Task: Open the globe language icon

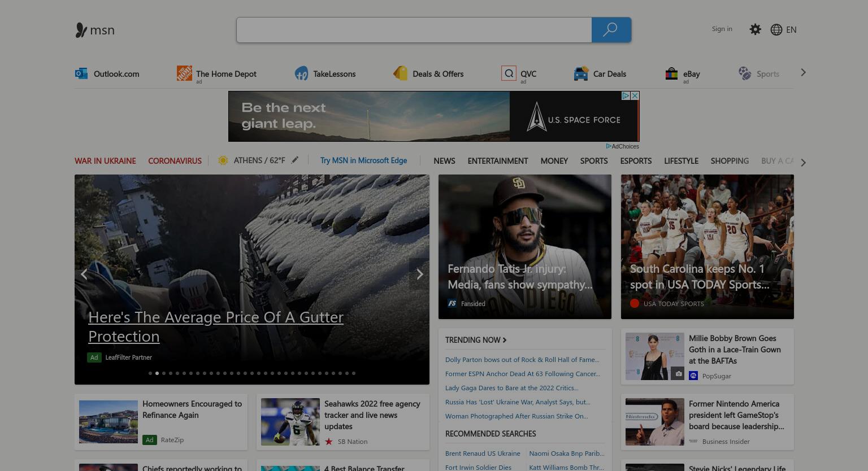Action: click(x=776, y=29)
